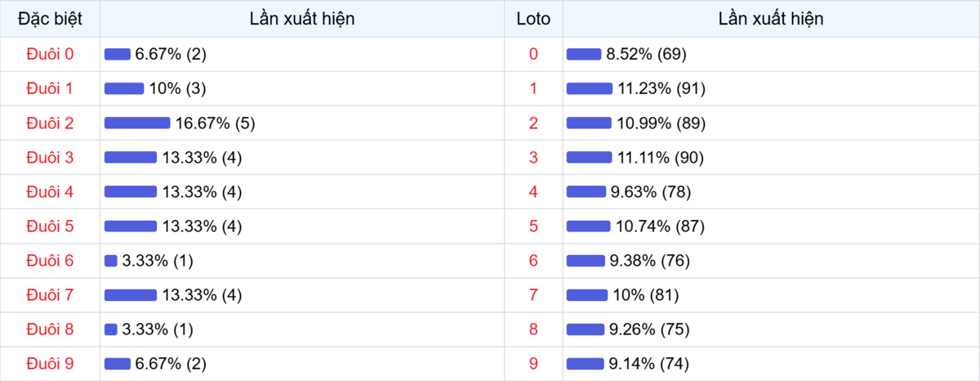Click the right Lần xuất hiện header

pos(771,19)
